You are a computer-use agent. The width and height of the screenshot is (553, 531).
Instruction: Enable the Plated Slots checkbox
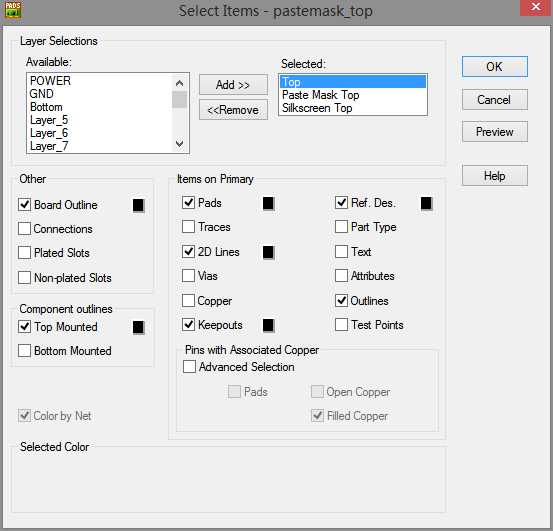pos(24,252)
